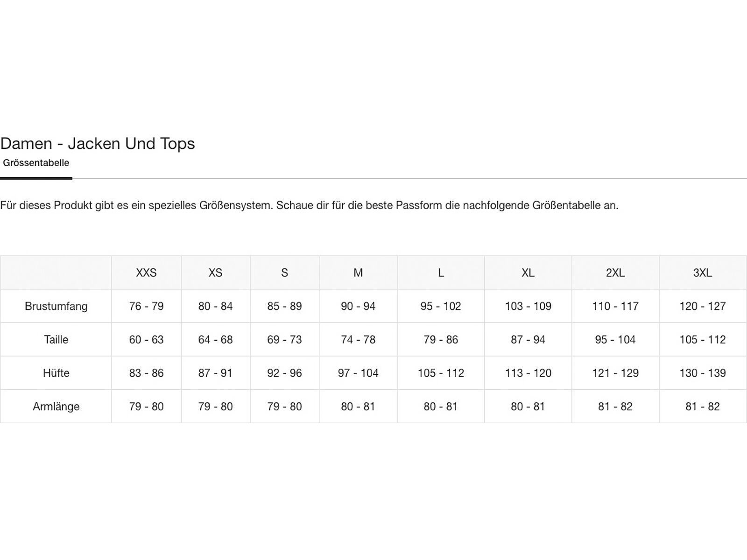Select the XL size column header
This screenshot has height=560, width=747.
[x=528, y=273]
